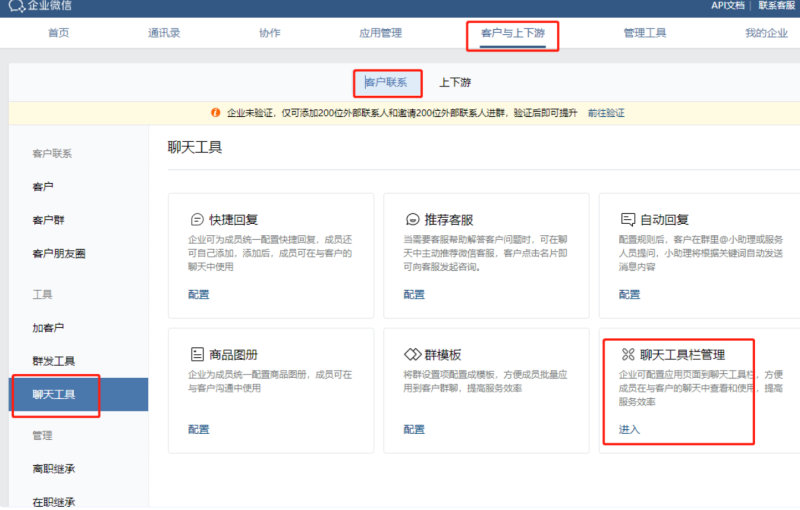Click the 聊天工具栏管理 icon
The height and width of the screenshot is (510, 800).
(x=628, y=354)
